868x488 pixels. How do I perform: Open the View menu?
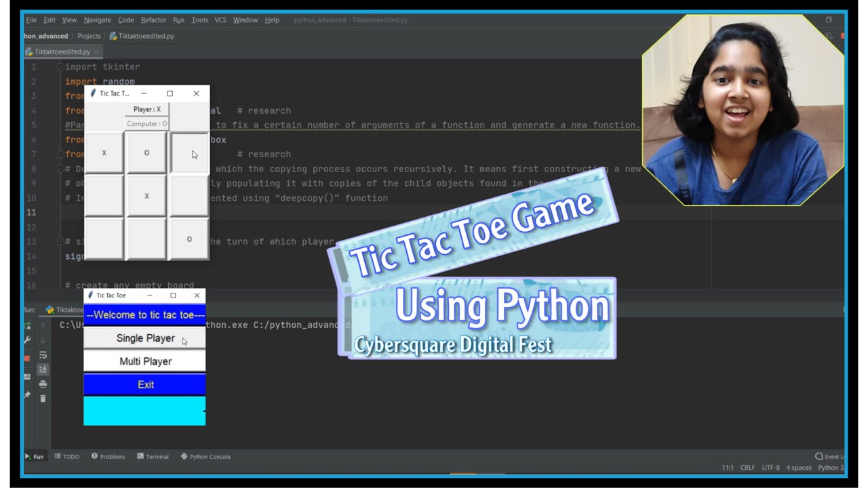[69, 20]
